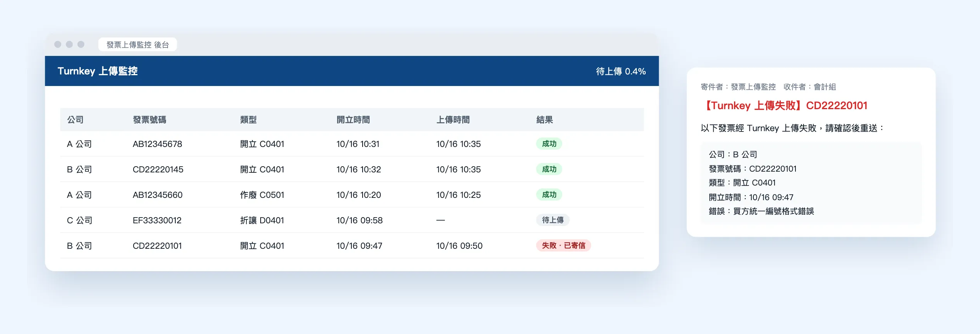Click the 開立時間 column header
The image size is (980, 334).
click(353, 120)
